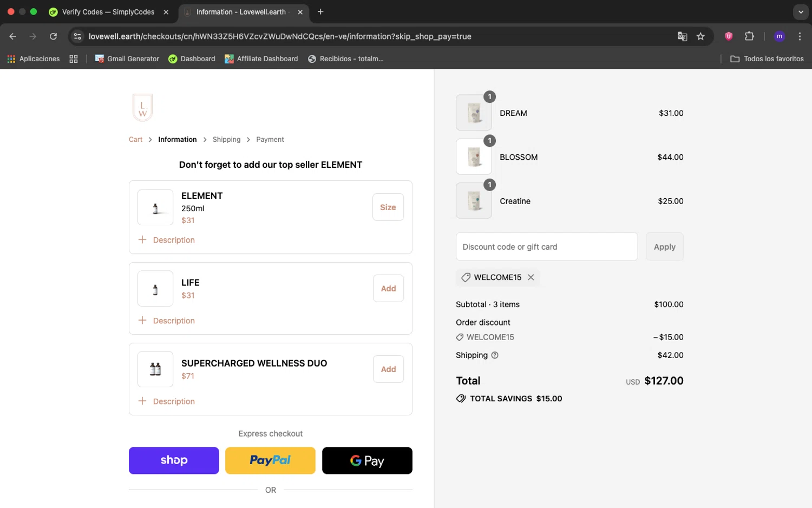Click Apply discount button
812x508 pixels.
tap(664, 246)
